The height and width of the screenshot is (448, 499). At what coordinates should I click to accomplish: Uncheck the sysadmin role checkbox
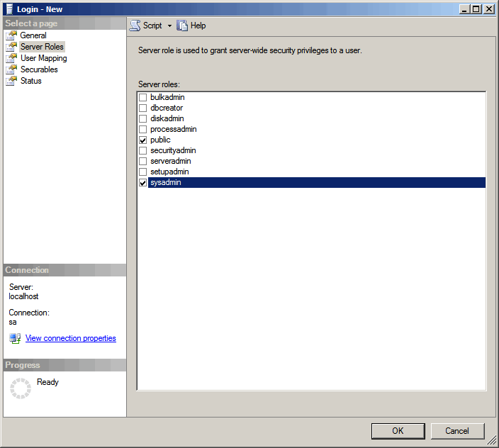(x=143, y=183)
